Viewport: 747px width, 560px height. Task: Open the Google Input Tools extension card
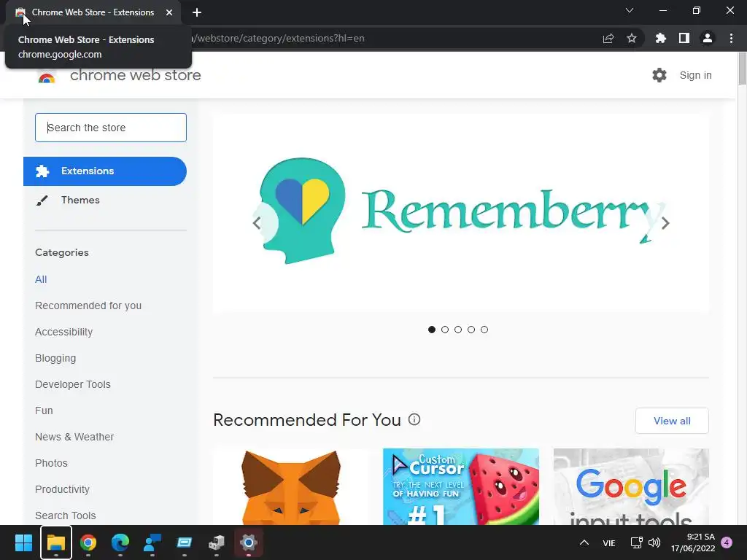pos(631,486)
